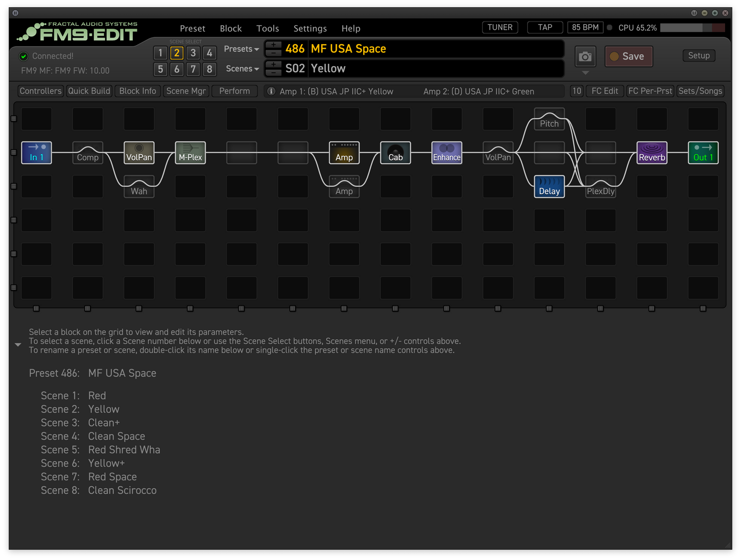Open the Scenes dropdown

[242, 68]
